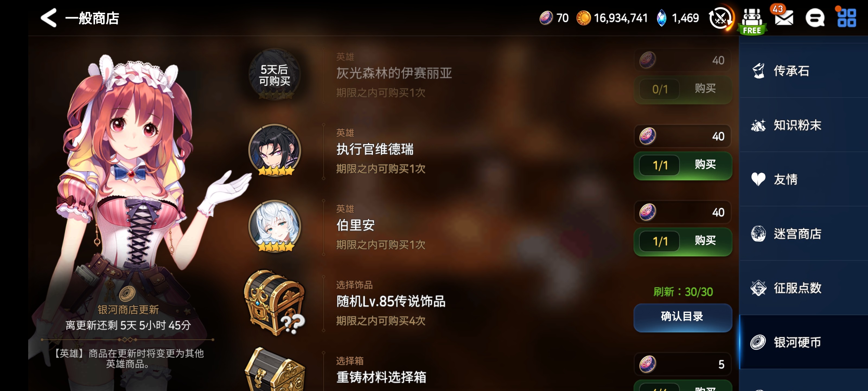
Task: Tap the gold coin currency icon
Action: click(583, 18)
